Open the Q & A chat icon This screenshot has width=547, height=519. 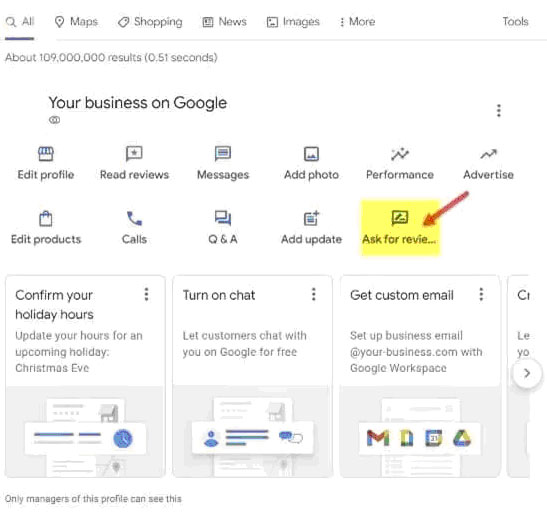pyautogui.click(x=223, y=219)
